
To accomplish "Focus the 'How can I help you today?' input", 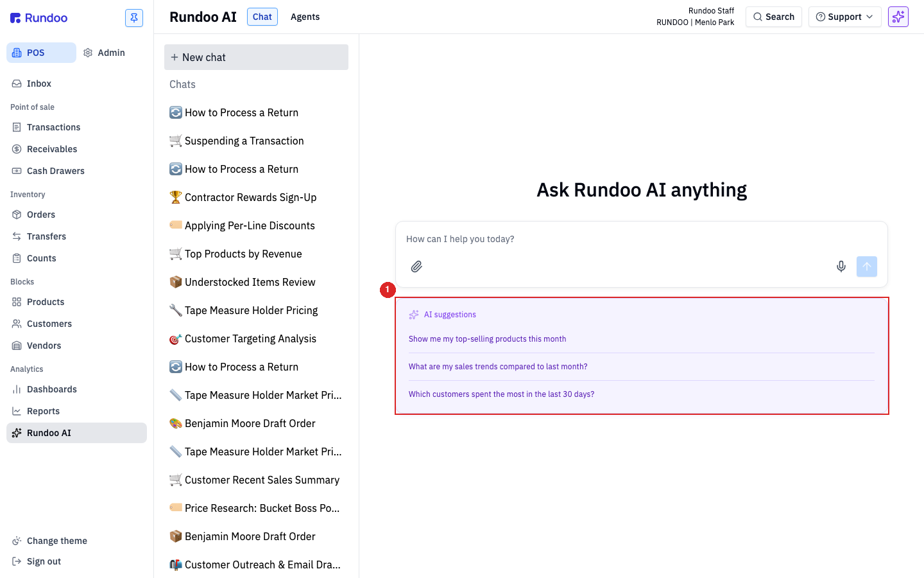I will 642,239.
